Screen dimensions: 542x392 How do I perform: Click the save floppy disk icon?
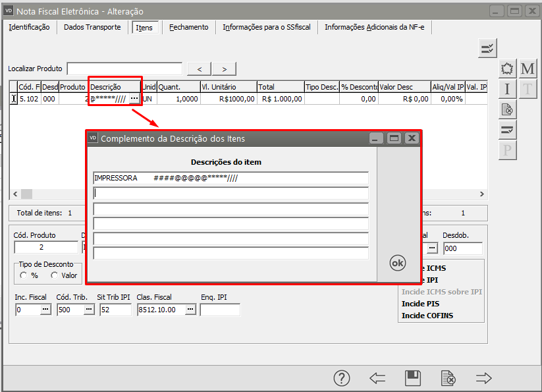pos(413,378)
